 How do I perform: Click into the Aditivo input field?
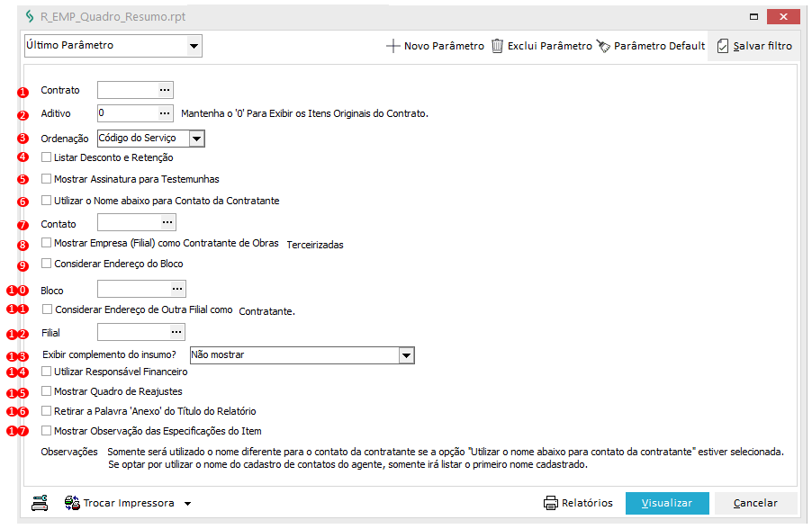tap(127, 113)
